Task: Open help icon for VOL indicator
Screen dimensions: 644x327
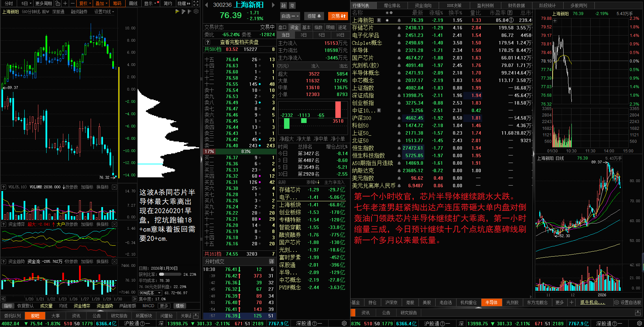Action: (x=4, y=187)
